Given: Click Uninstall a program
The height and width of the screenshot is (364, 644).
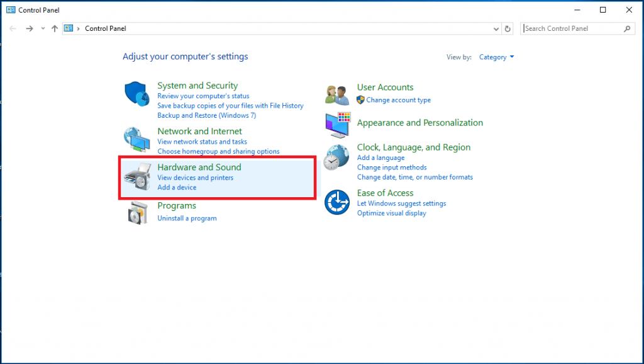Looking at the screenshot, I should (x=187, y=219).
